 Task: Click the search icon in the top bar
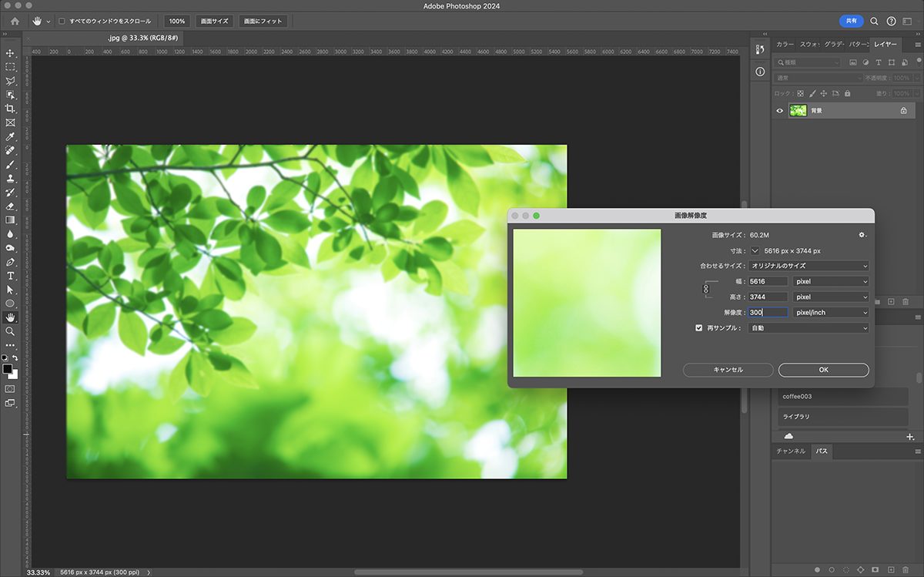pos(874,22)
